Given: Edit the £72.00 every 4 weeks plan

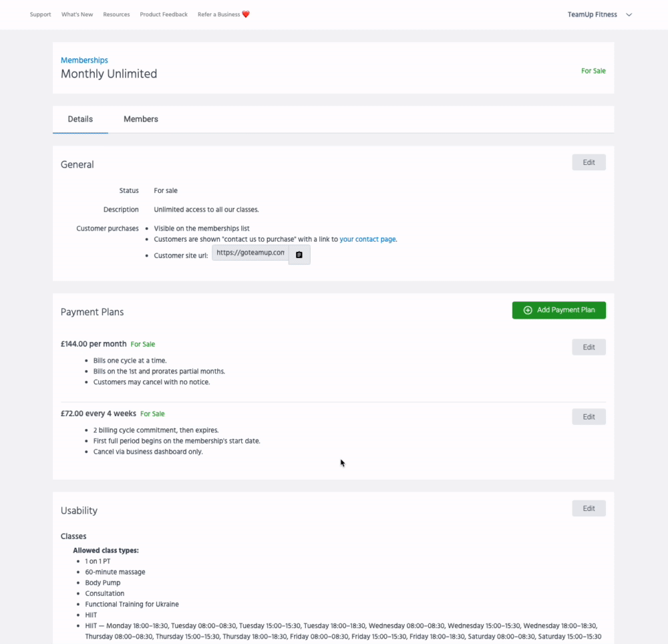Looking at the screenshot, I should pos(589,417).
